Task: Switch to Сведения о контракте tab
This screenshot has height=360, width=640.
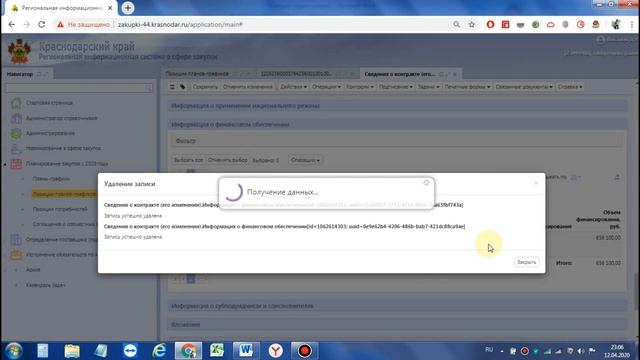Action: [400, 74]
